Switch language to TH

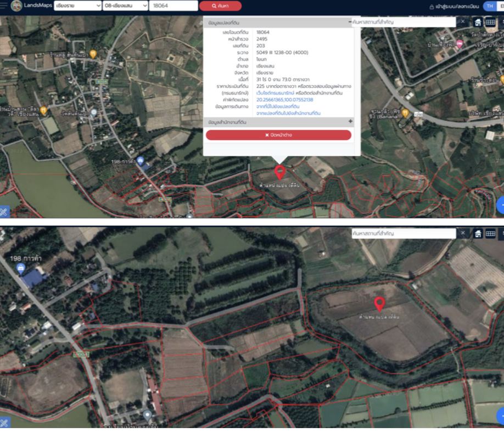[x=489, y=6]
